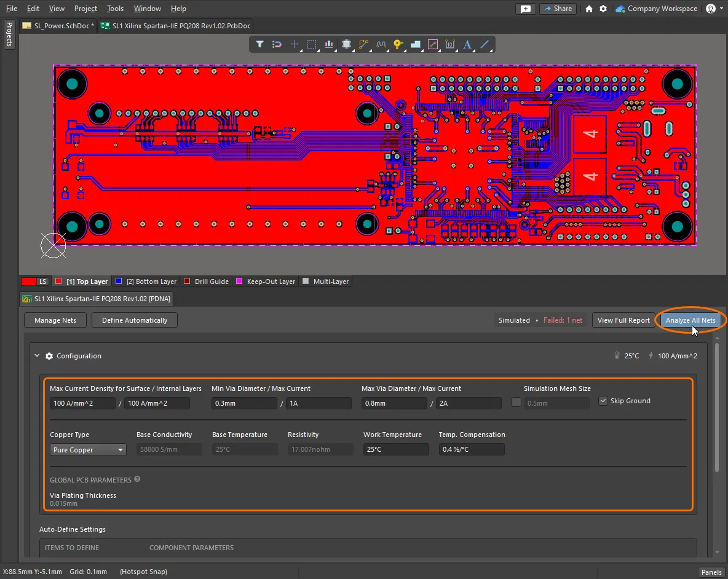Open the Home page icon

589,9
